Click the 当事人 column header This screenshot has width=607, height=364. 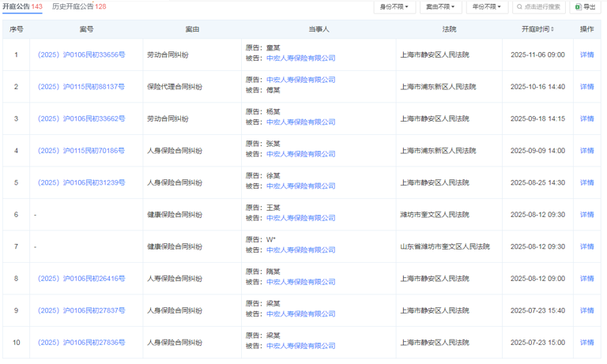click(319, 29)
